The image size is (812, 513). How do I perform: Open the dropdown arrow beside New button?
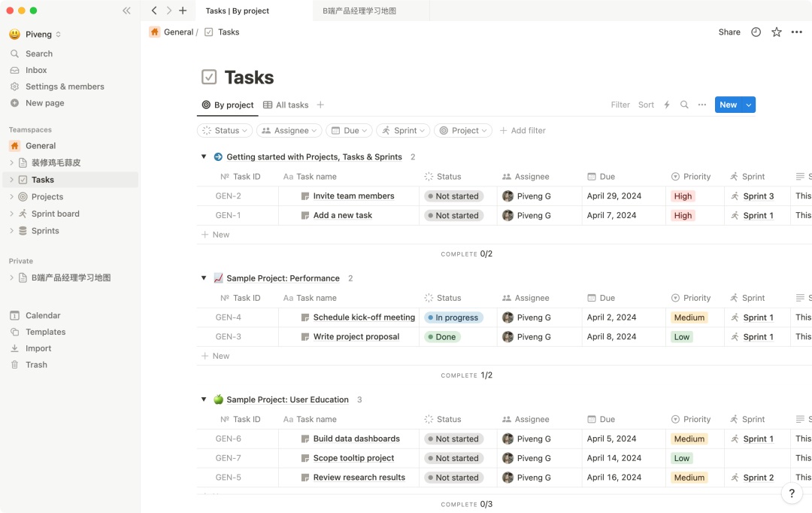[x=748, y=105]
